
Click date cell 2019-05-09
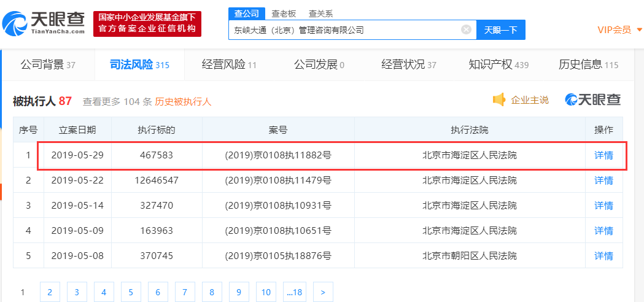click(x=77, y=231)
